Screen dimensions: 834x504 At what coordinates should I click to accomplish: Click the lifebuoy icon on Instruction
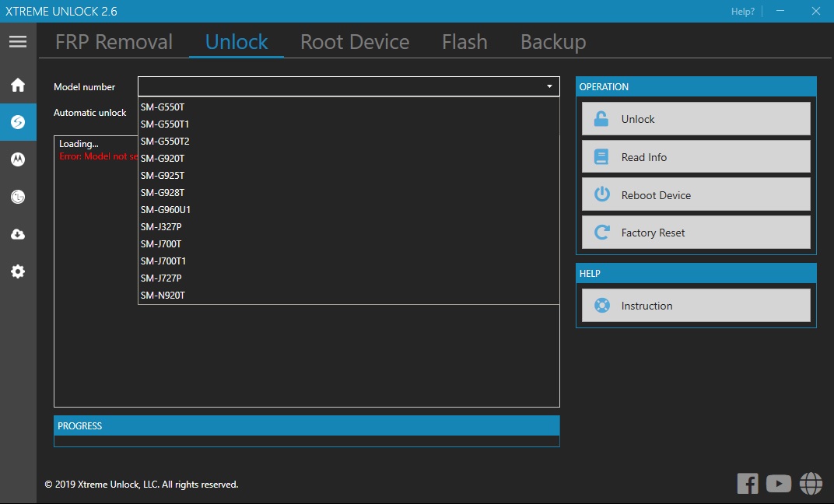tap(601, 305)
